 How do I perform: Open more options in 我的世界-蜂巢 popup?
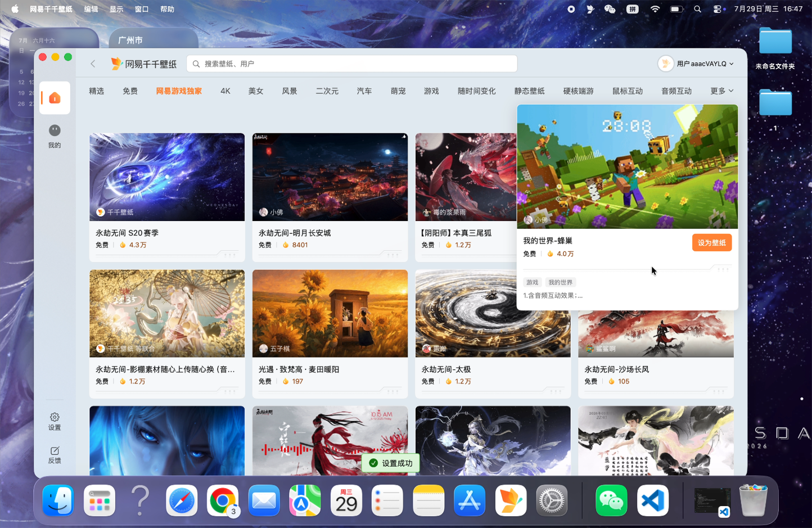pos(723,269)
